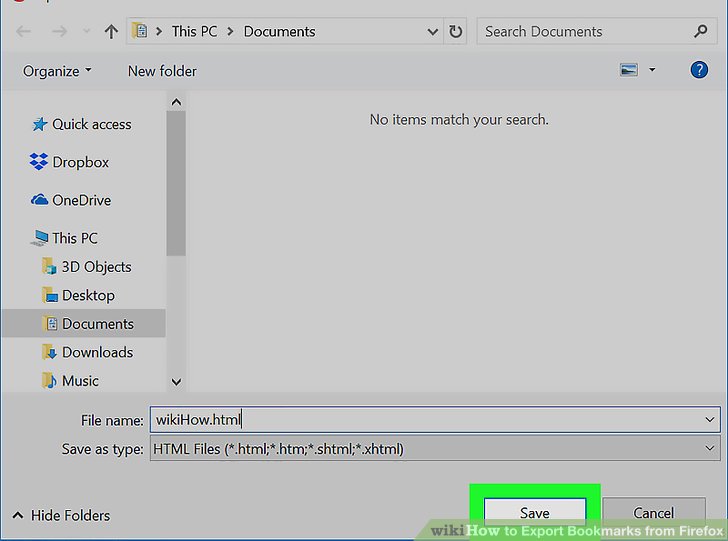728x541 pixels.
Task: Open the recent locations dropdown arrow
Action: point(86,32)
